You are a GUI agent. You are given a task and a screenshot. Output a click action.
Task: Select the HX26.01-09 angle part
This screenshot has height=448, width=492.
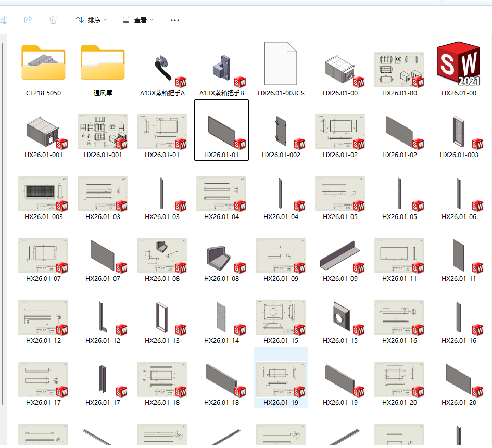click(x=340, y=255)
